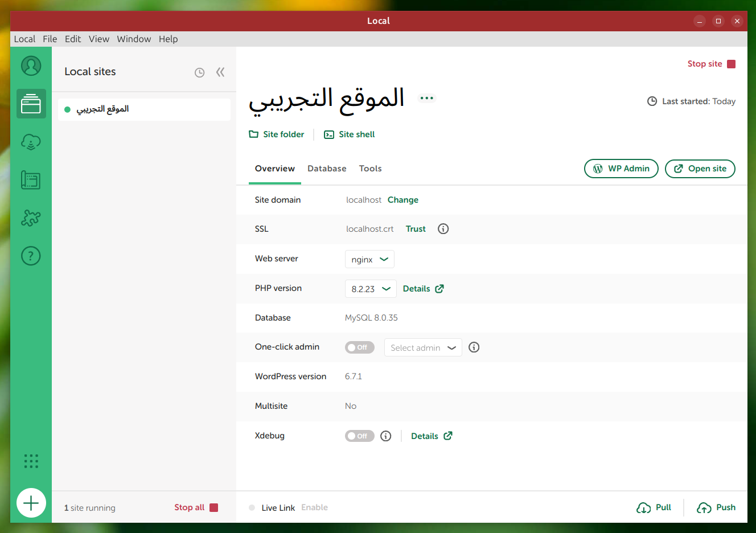756x533 pixels.
Task: Click the SSL info icon
Action: tap(443, 229)
